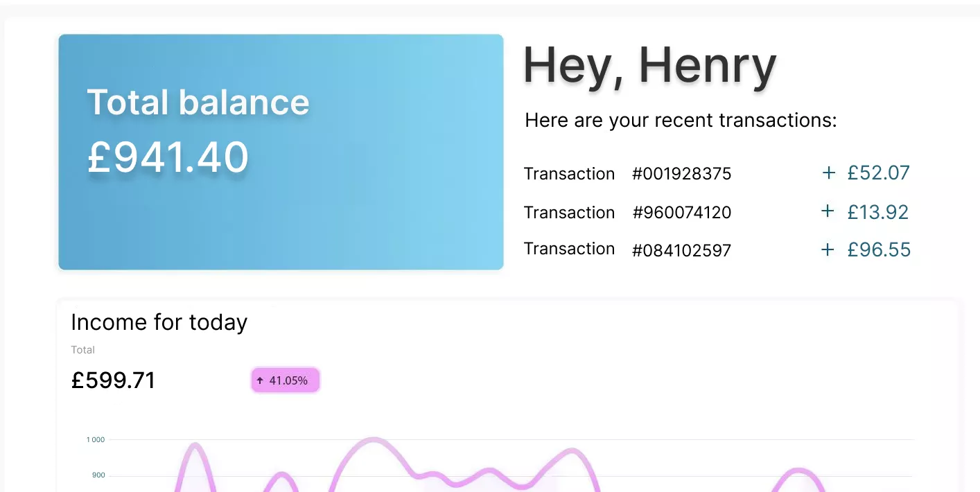Image resolution: width=980 pixels, height=492 pixels.
Task: Select transaction ID #960074120
Action: [x=682, y=213]
